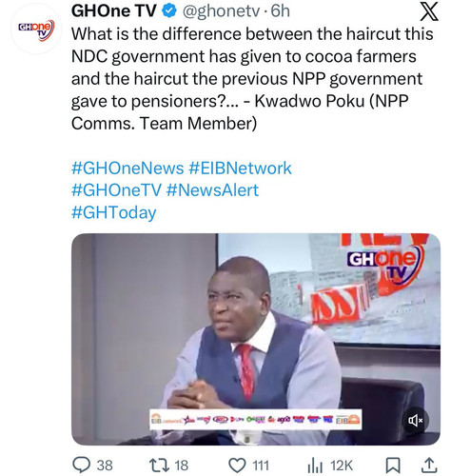Like the tweet with the heart icon
This screenshot has height=476, width=451.
(237, 466)
